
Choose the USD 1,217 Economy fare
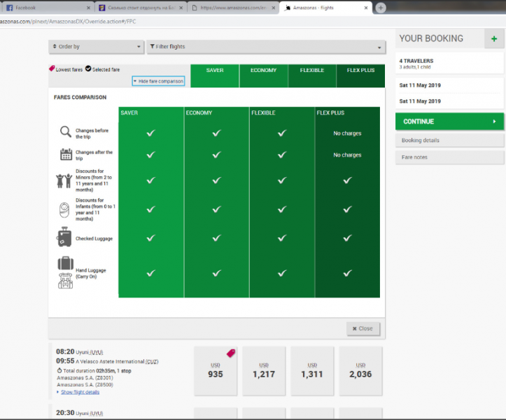264,371
